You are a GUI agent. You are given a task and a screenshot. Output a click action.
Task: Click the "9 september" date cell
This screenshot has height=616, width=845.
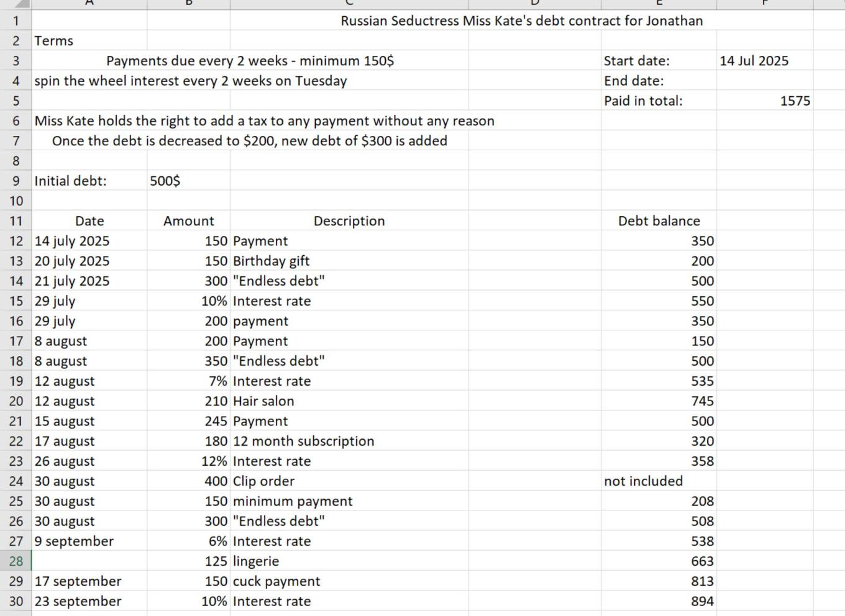tap(74, 541)
